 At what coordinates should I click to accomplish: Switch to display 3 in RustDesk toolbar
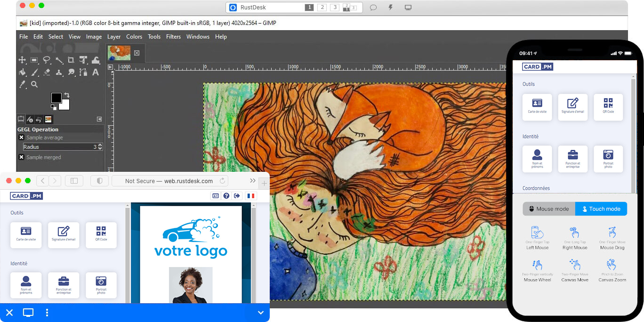pos(335,8)
